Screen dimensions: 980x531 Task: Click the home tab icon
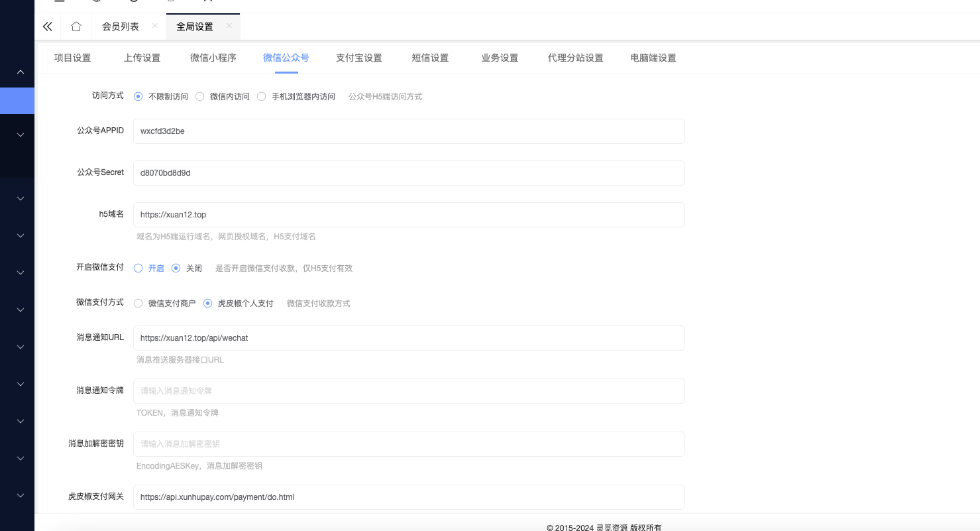click(x=76, y=26)
